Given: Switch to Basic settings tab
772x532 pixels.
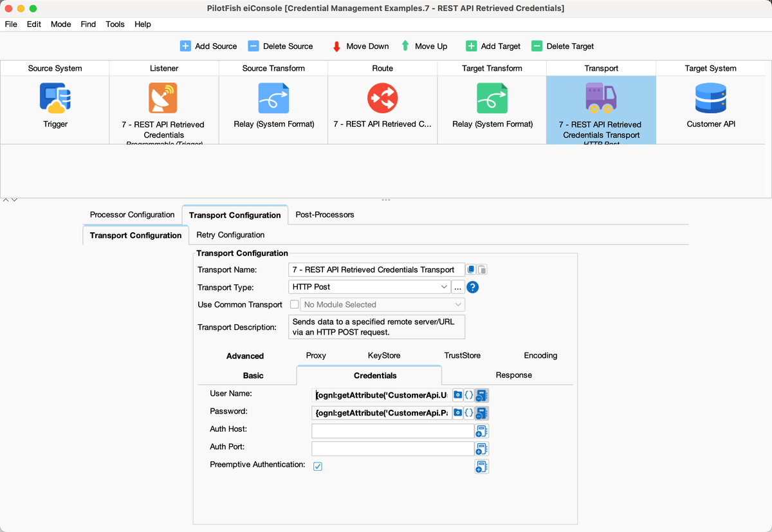Looking at the screenshot, I should tap(253, 375).
